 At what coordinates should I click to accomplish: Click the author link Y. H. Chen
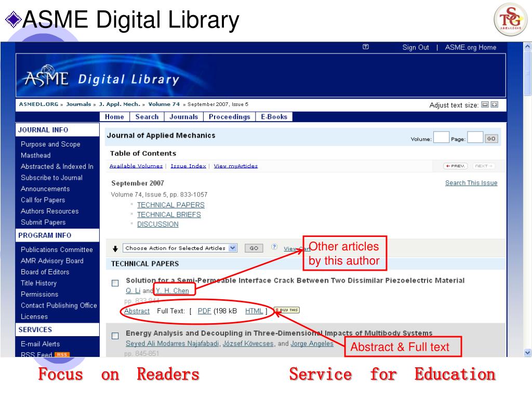point(172,291)
